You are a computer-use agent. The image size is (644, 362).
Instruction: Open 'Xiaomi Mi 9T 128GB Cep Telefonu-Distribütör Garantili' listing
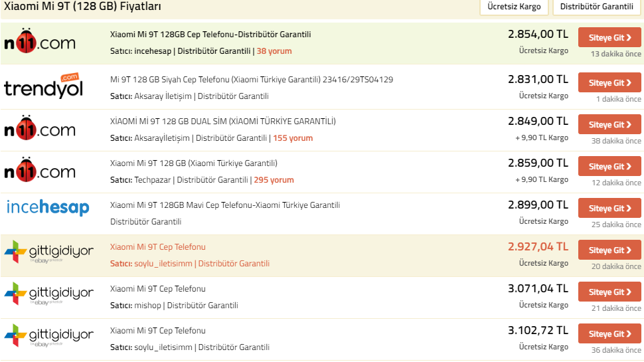[x=210, y=35]
